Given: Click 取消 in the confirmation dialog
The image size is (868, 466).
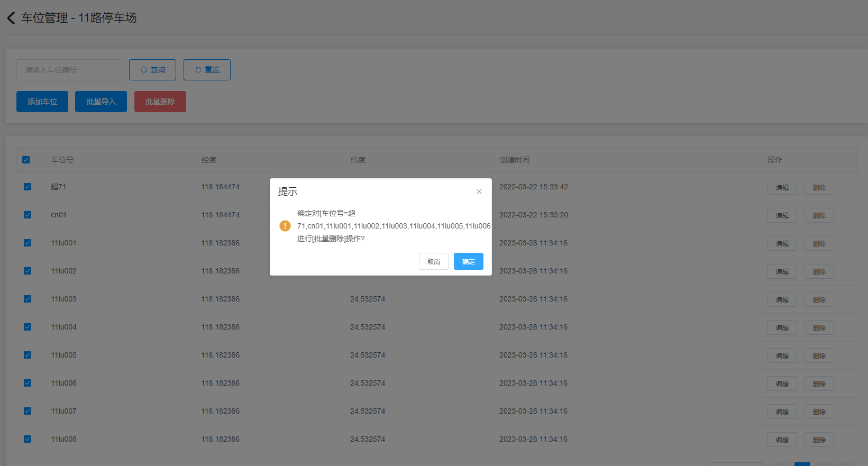Looking at the screenshot, I should coord(433,261).
